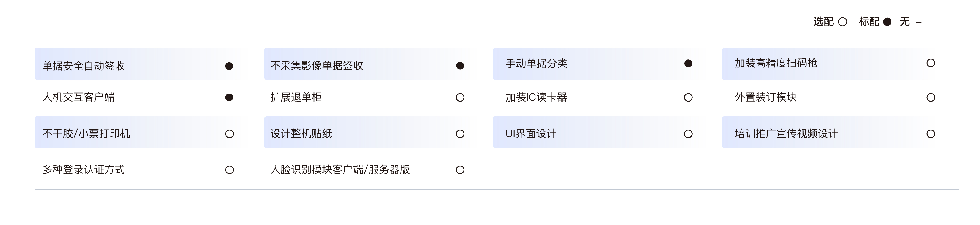
Task: Click hollow circle beside 加装高精度扫码枪
Action: pyautogui.click(x=931, y=63)
